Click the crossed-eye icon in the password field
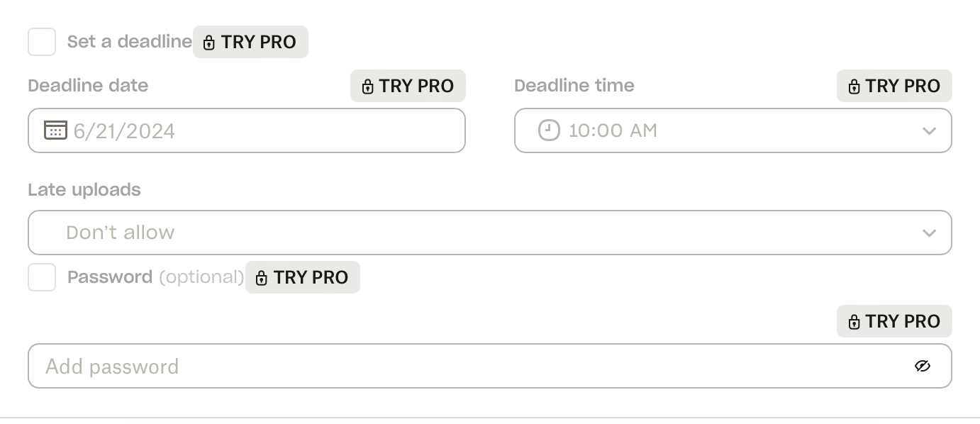This screenshot has height=424, width=980. (923, 366)
